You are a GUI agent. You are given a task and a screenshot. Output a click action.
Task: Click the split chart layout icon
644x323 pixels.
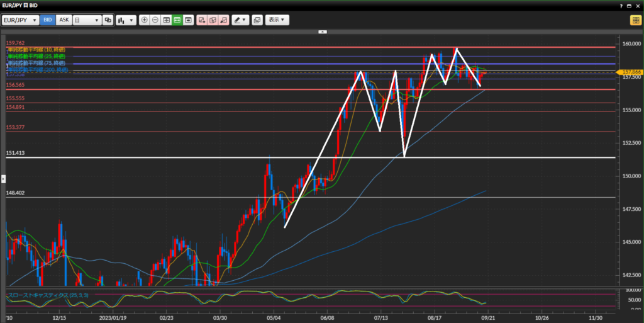[x=167, y=20]
